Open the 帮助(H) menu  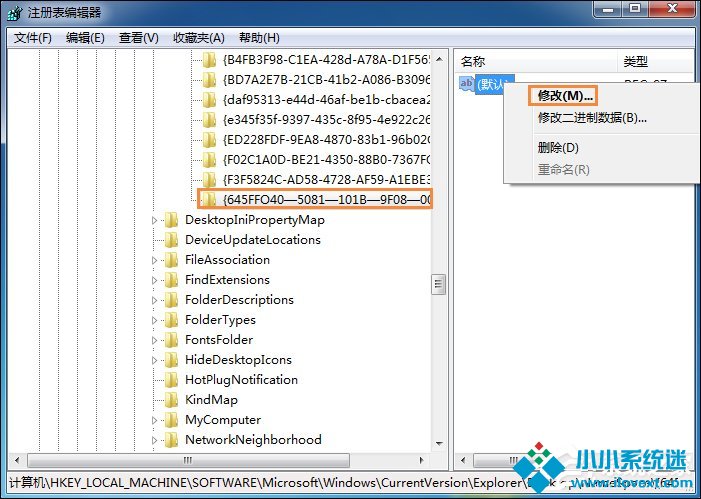(x=259, y=38)
